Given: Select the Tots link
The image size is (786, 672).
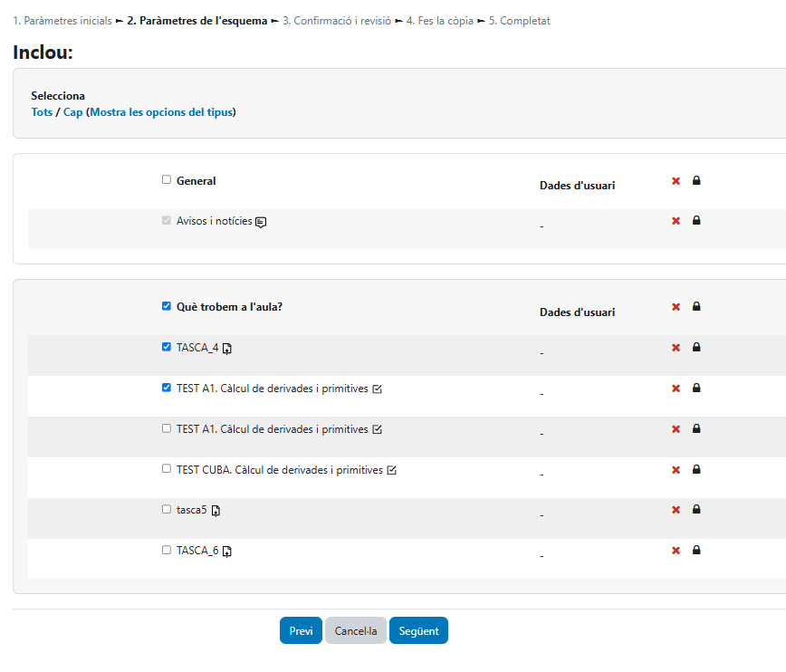Looking at the screenshot, I should [x=42, y=112].
